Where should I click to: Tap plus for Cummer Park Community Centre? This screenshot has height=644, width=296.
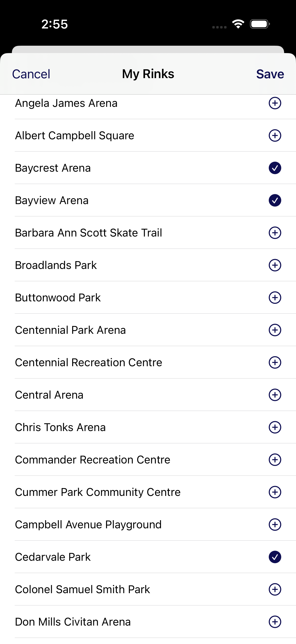coord(275,492)
